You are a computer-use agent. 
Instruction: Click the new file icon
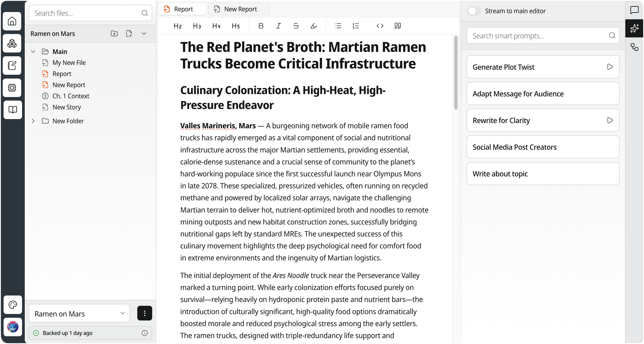coord(129,34)
